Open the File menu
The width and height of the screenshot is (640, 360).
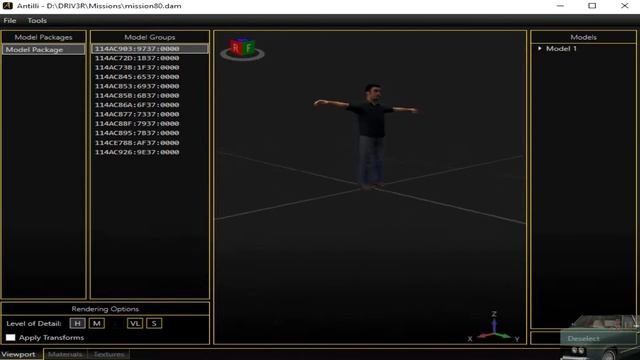tap(9, 20)
